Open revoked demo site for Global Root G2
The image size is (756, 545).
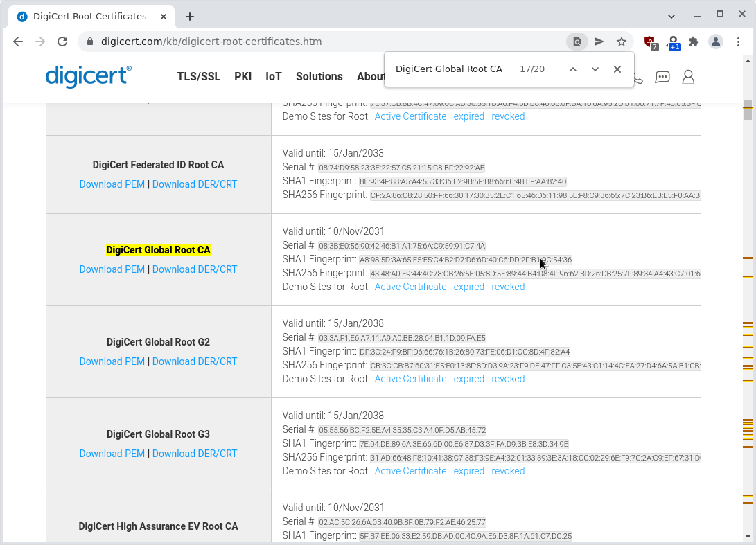tap(508, 379)
